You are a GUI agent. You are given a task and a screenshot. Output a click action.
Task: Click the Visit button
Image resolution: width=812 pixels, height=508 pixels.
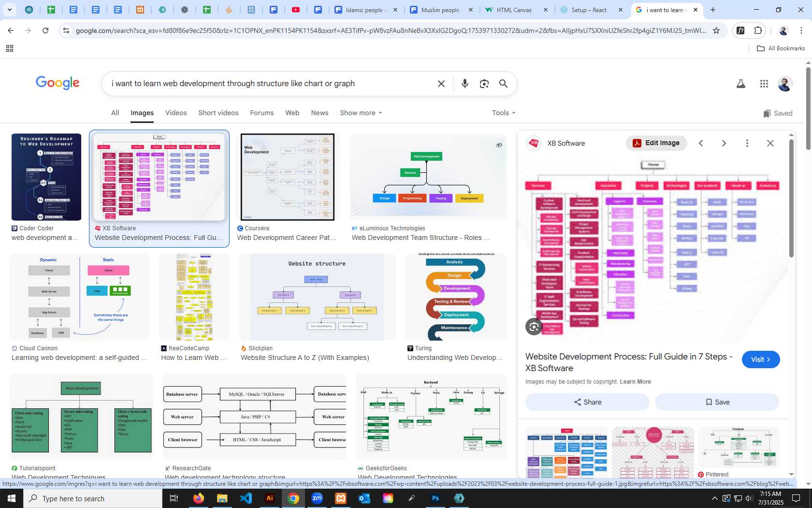coord(761,359)
